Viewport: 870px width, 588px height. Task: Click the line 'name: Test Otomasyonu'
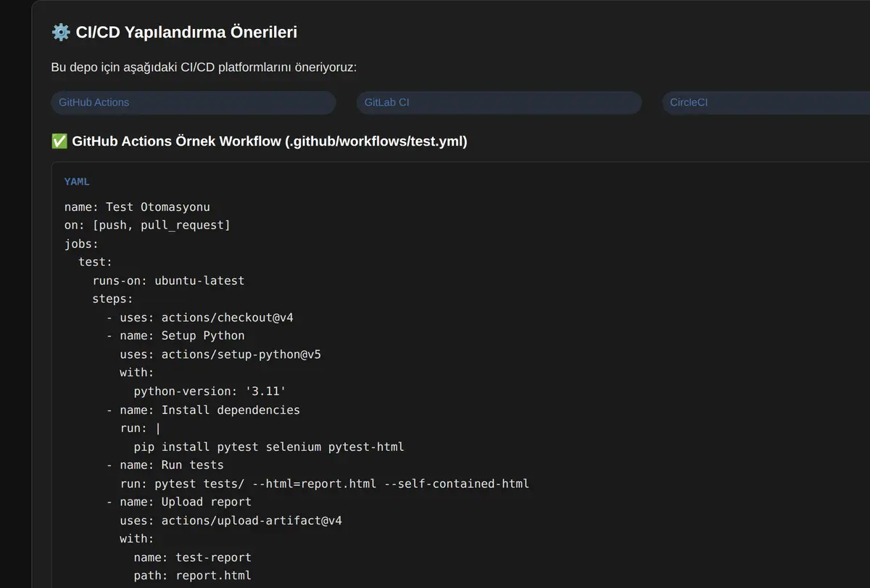pyautogui.click(x=137, y=207)
